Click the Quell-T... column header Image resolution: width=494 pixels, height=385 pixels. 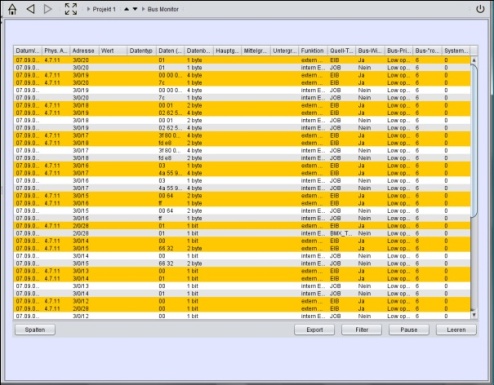coord(342,51)
